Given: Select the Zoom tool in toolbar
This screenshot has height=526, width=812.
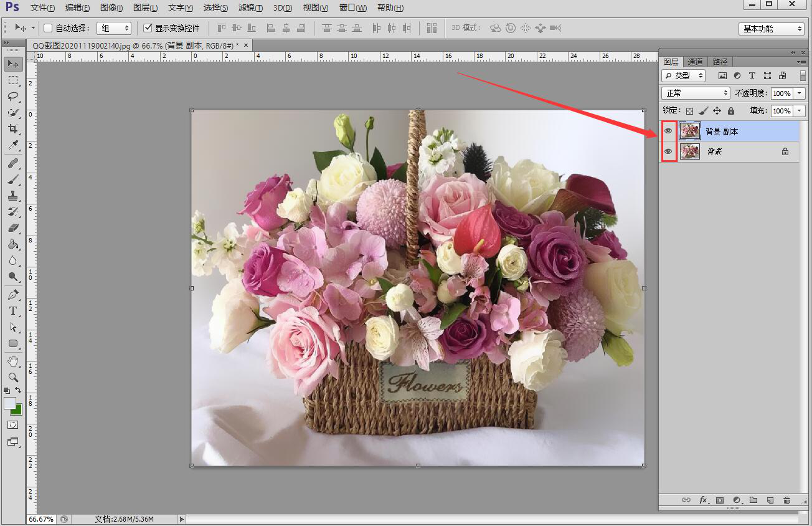Looking at the screenshot, I should 12,377.
